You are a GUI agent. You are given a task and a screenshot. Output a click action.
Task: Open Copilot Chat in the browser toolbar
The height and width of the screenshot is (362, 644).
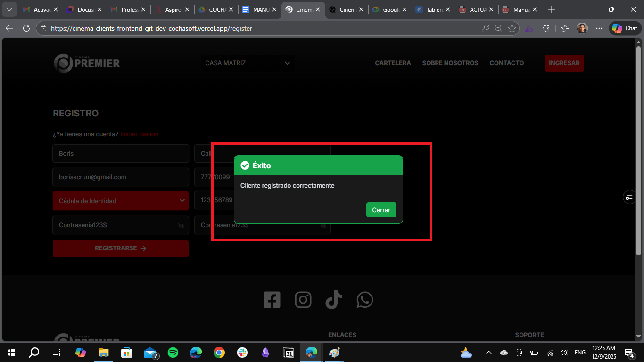pyautogui.click(x=624, y=28)
